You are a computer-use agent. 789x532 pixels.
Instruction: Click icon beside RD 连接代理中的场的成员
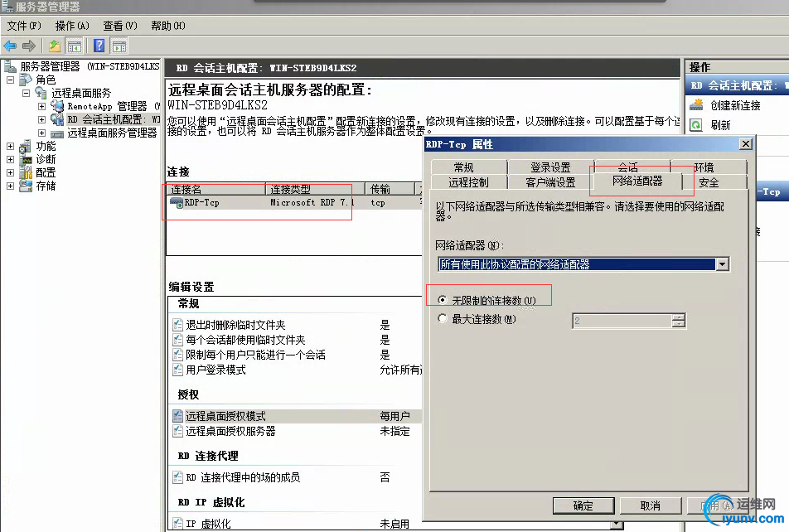pyautogui.click(x=177, y=476)
